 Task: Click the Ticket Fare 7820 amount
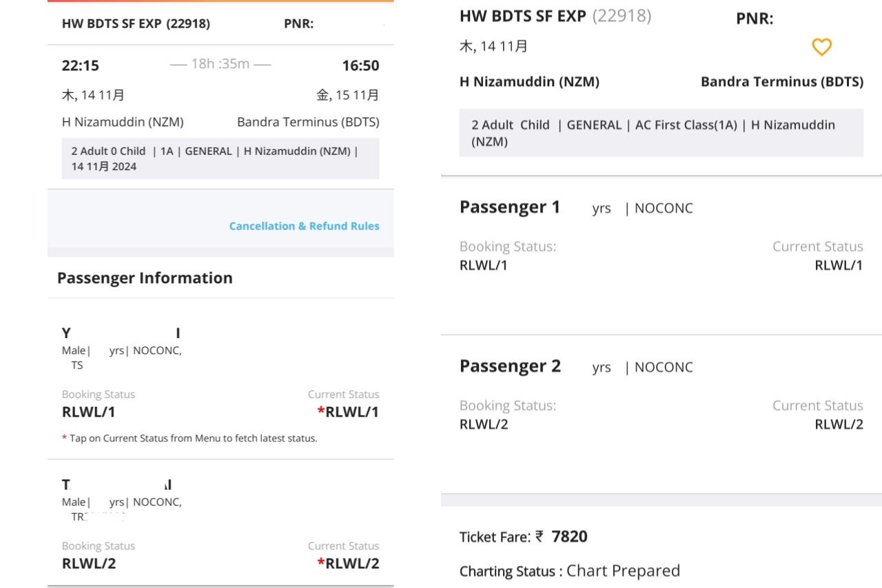(569, 536)
